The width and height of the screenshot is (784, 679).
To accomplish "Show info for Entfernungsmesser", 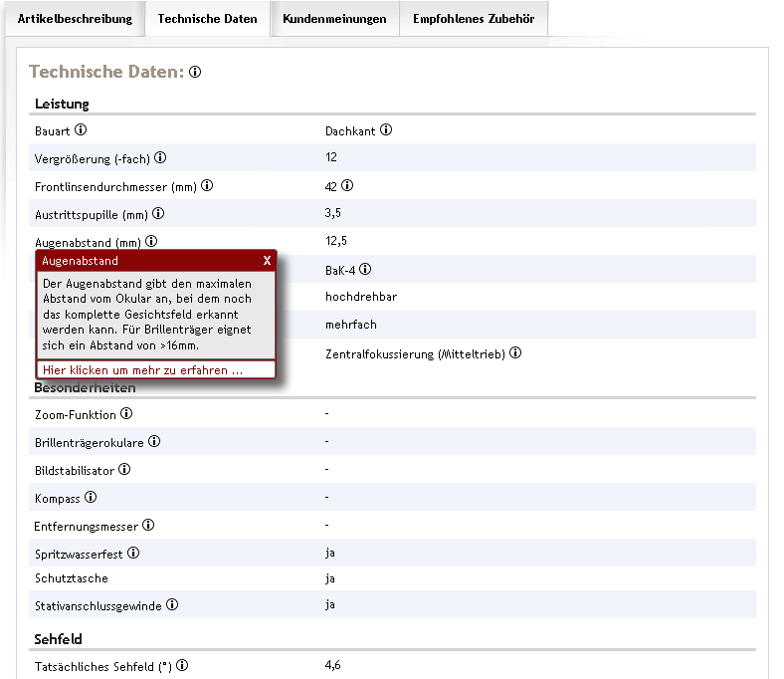I will pyautogui.click(x=148, y=525).
